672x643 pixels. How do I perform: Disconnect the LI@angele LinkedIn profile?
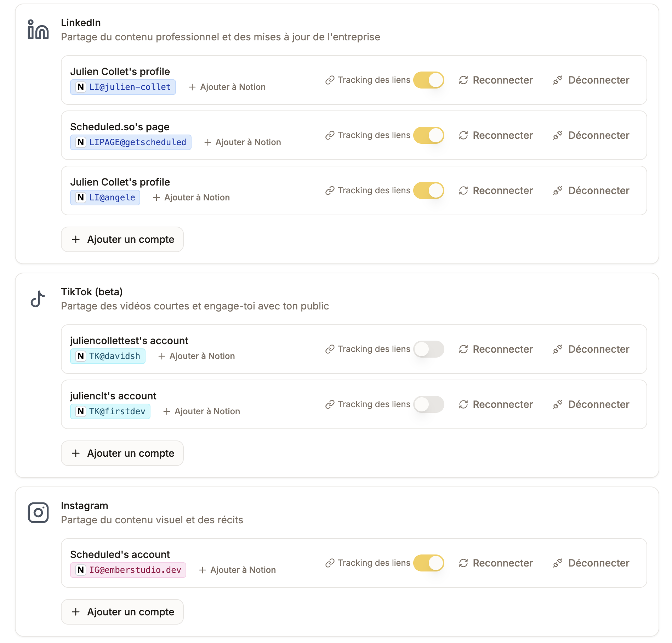coord(591,190)
